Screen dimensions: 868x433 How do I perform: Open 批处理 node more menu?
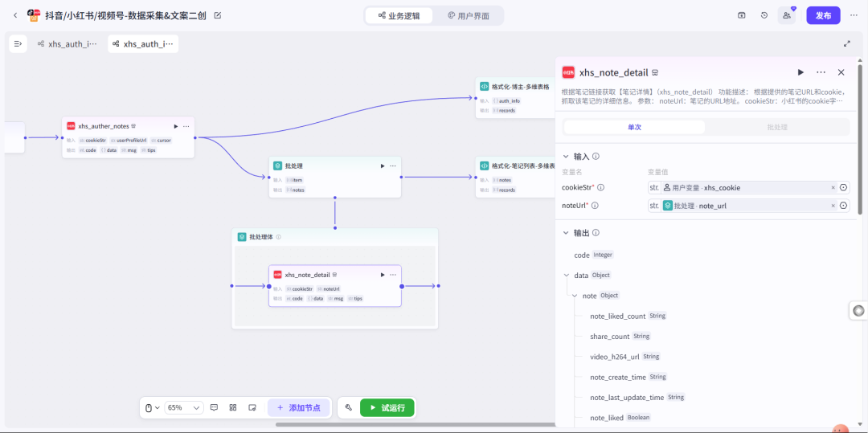click(392, 166)
